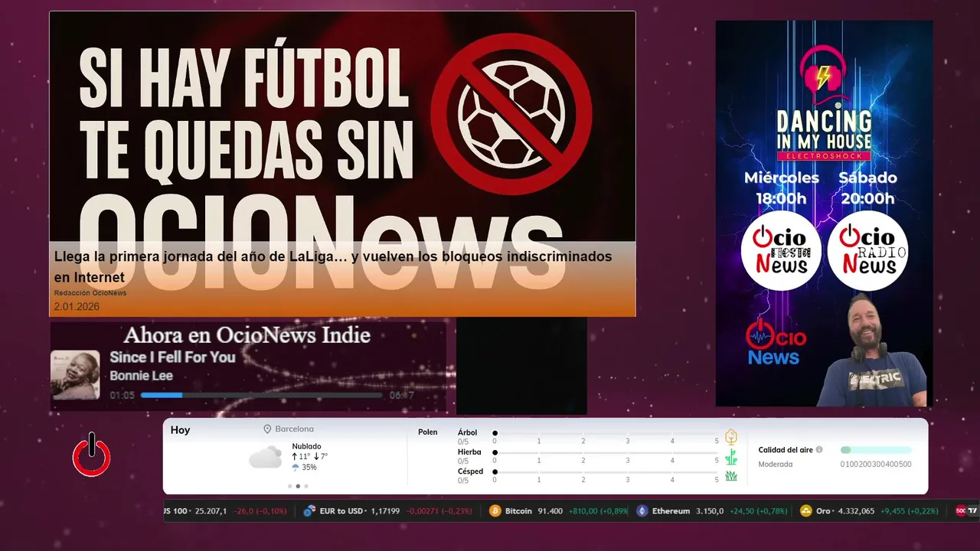The image size is (980, 551).
Task: Click the Polen section label
Action: click(428, 432)
